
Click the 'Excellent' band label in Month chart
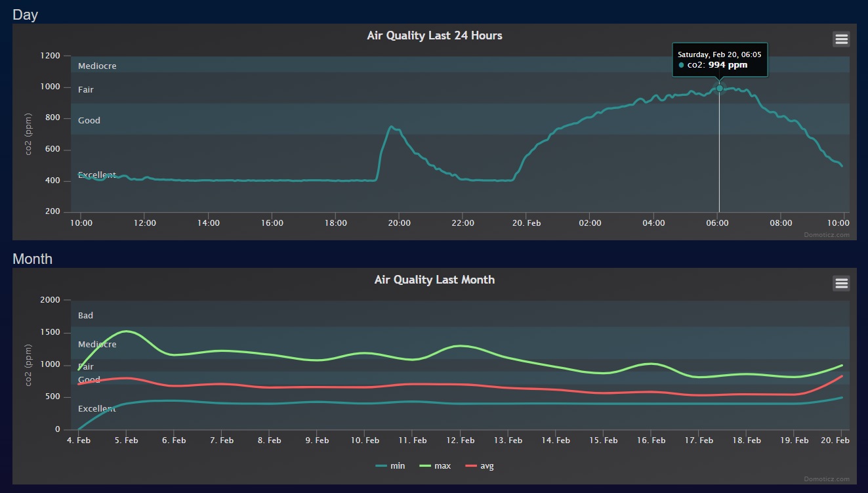click(97, 408)
